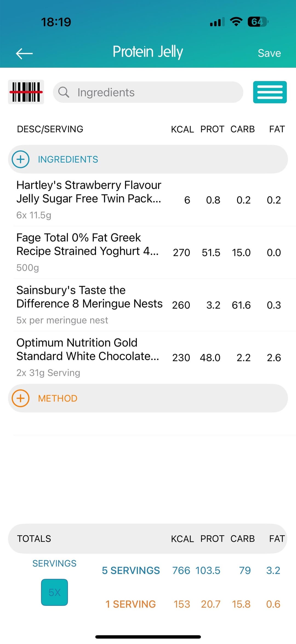Open the hamburger menu button
Image resolution: width=296 pixels, height=644 pixels.
coord(270,92)
